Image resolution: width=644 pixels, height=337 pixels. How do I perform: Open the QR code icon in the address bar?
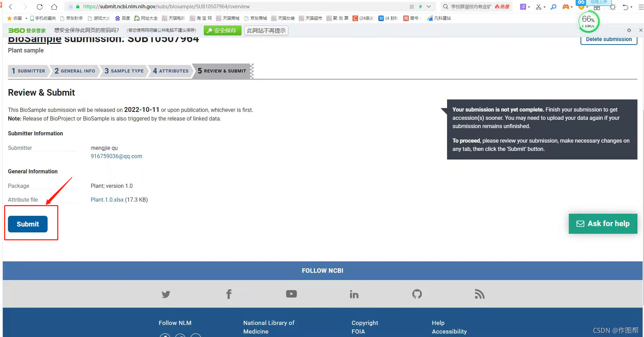pos(412,7)
